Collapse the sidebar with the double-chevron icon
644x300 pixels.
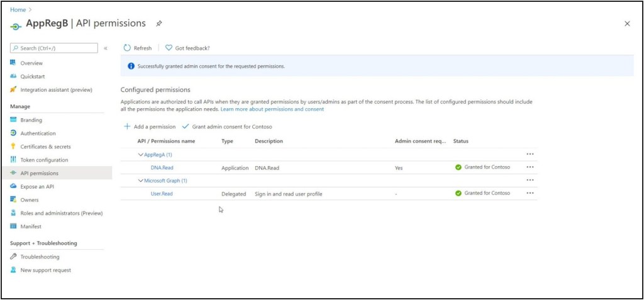(x=106, y=48)
